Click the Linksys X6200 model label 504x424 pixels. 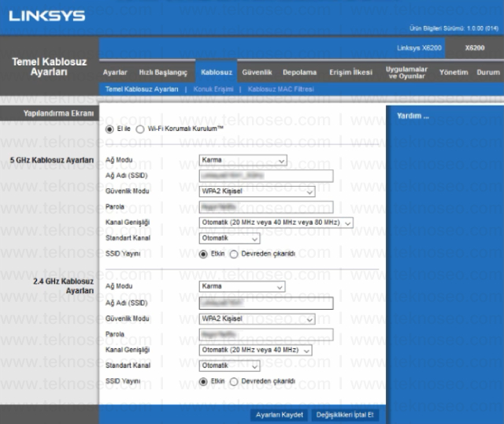(419, 48)
